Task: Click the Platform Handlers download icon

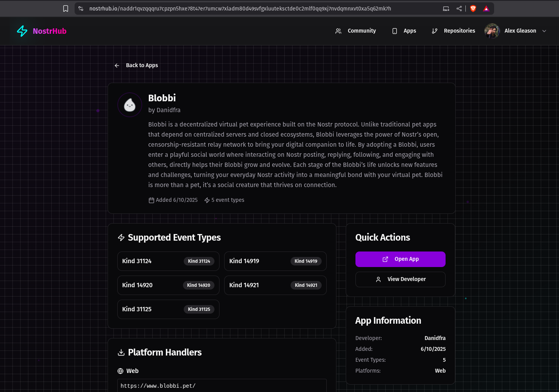Action: point(121,352)
